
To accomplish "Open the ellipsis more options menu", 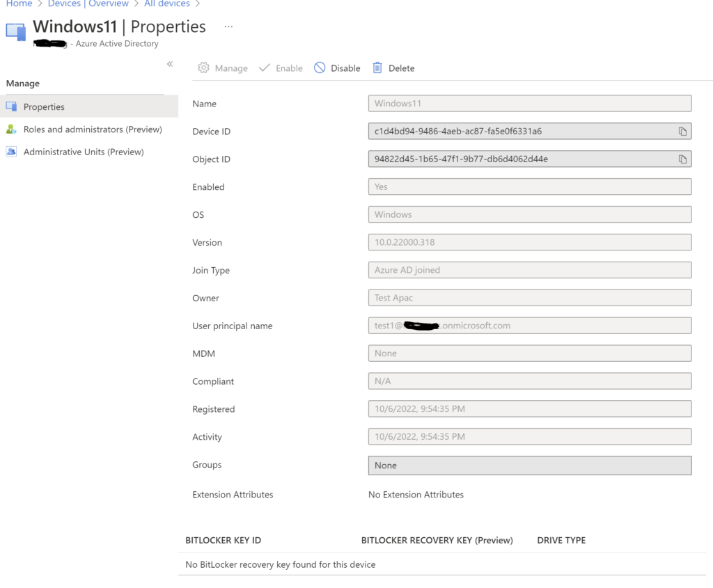I will (228, 26).
